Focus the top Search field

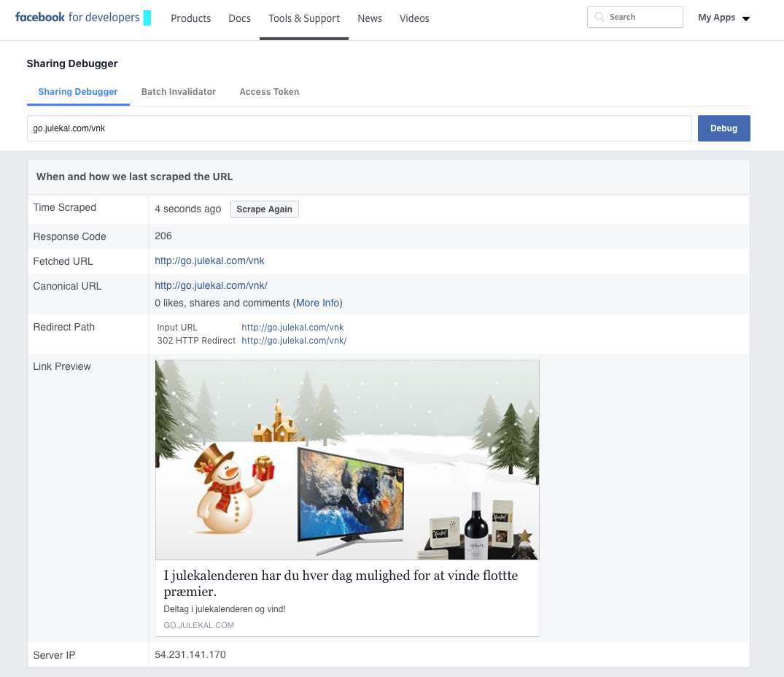(x=642, y=17)
